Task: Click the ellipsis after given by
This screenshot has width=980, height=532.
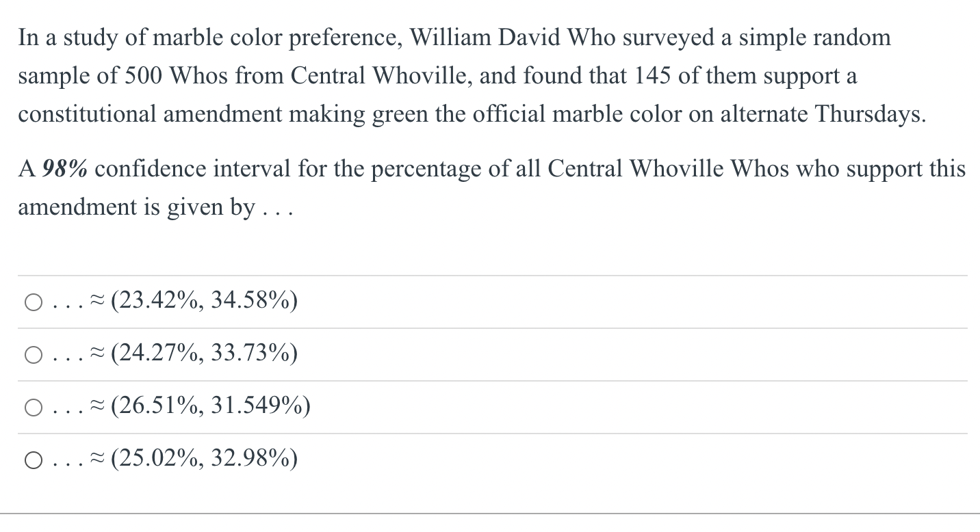Action: (281, 209)
